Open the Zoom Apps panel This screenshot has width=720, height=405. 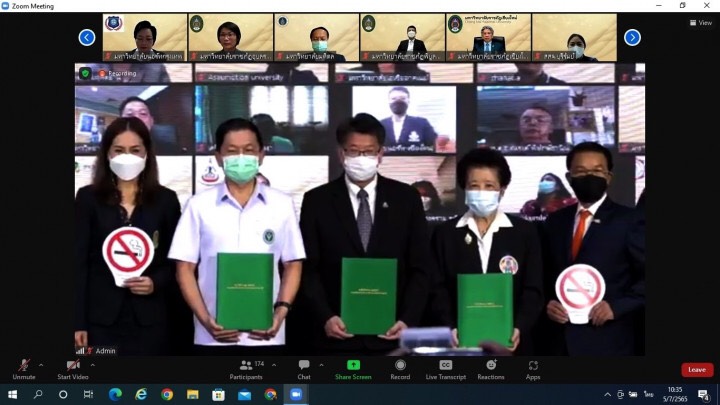[533, 368]
